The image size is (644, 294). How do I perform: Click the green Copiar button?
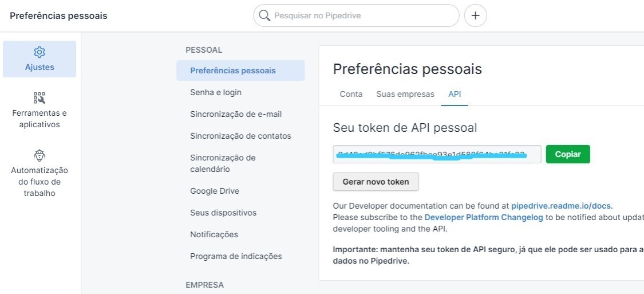coord(568,154)
